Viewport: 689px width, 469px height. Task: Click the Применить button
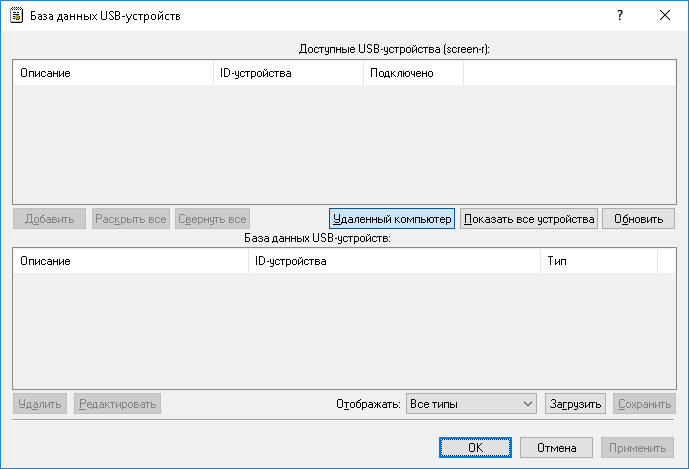click(x=637, y=448)
